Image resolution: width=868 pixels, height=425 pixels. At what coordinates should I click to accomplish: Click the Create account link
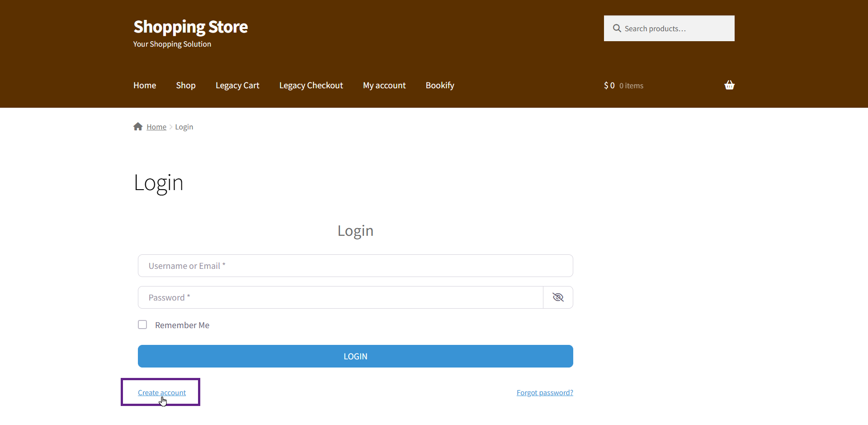162,392
